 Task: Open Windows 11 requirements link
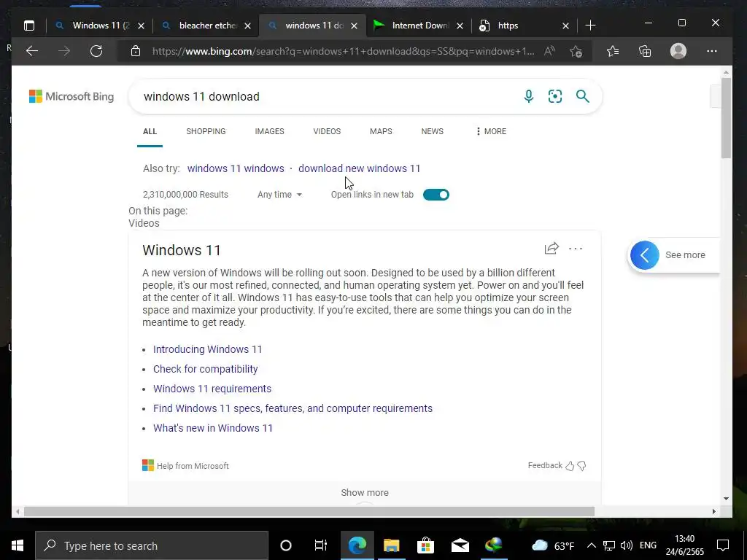tap(212, 389)
